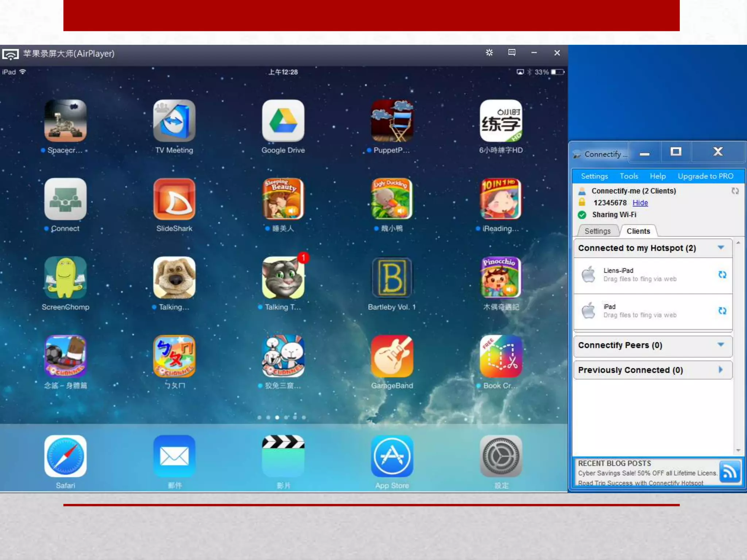Switch to the Settings tab
Viewport: 747px width, 560px height.
pos(597,231)
